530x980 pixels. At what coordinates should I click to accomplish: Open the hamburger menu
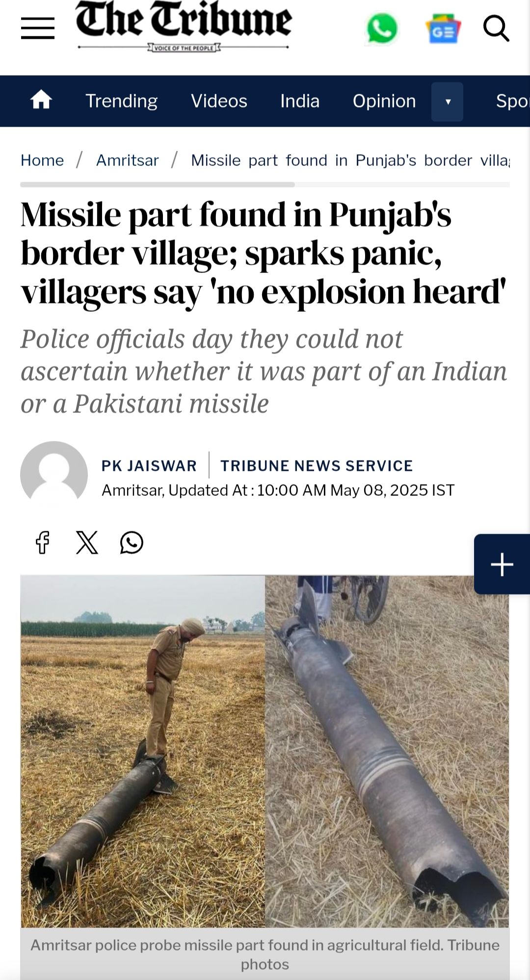[x=38, y=28]
